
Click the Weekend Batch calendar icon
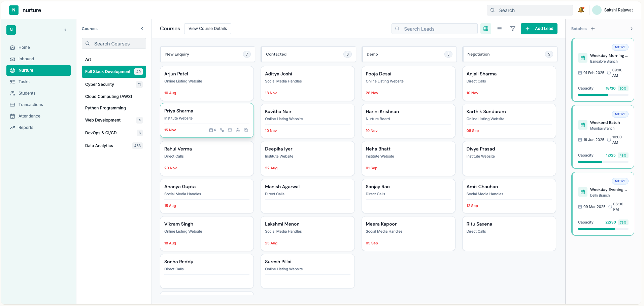coord(583,125)
